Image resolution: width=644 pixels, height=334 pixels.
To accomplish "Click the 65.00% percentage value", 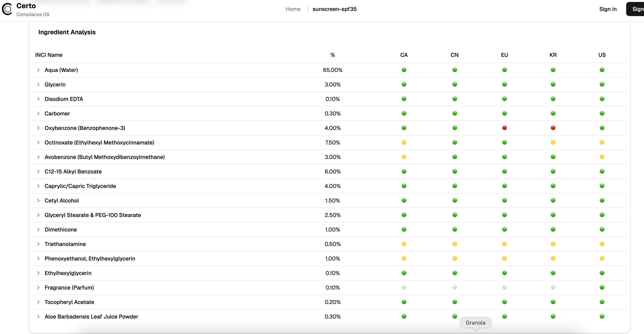I will click(333, 70).
